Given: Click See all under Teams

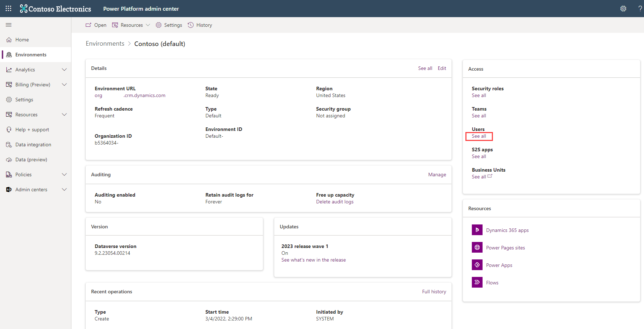Looking at the screenshot, I should [479, 116].
